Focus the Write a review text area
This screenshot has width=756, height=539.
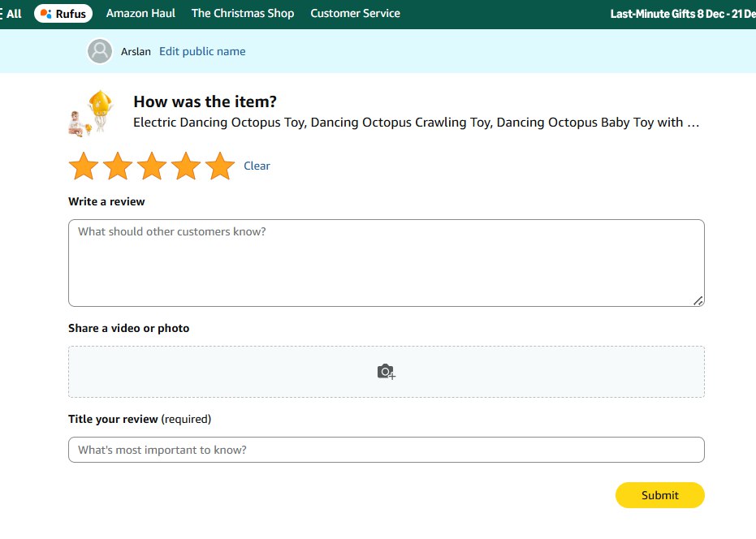(x=386, y=263)
